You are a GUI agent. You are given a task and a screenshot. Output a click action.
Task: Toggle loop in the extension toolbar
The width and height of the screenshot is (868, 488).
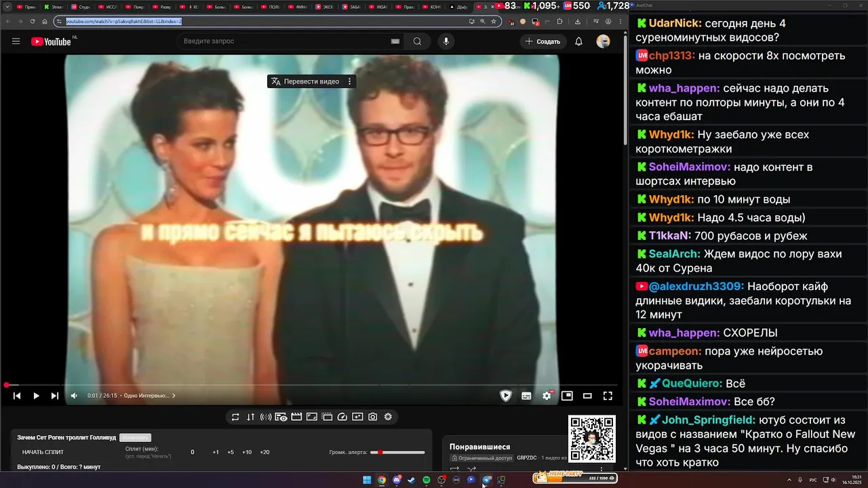click(235, 417)
